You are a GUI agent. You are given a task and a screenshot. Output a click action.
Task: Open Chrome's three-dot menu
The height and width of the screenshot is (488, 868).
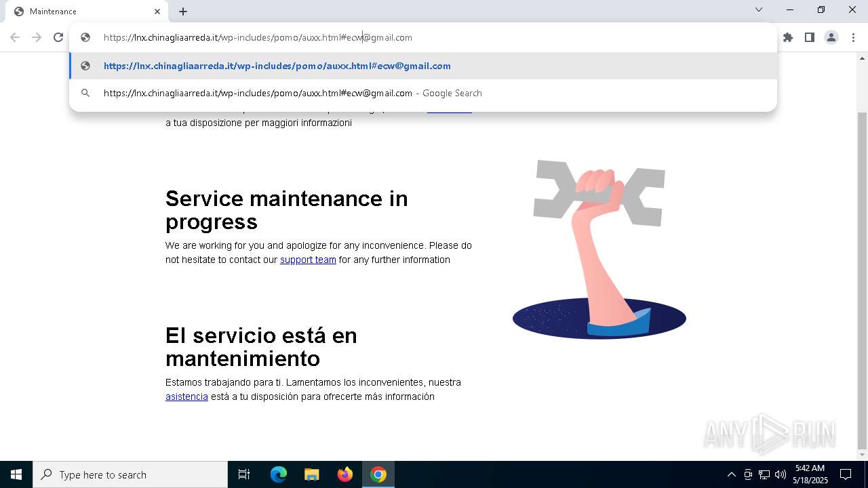pos(853,37)
